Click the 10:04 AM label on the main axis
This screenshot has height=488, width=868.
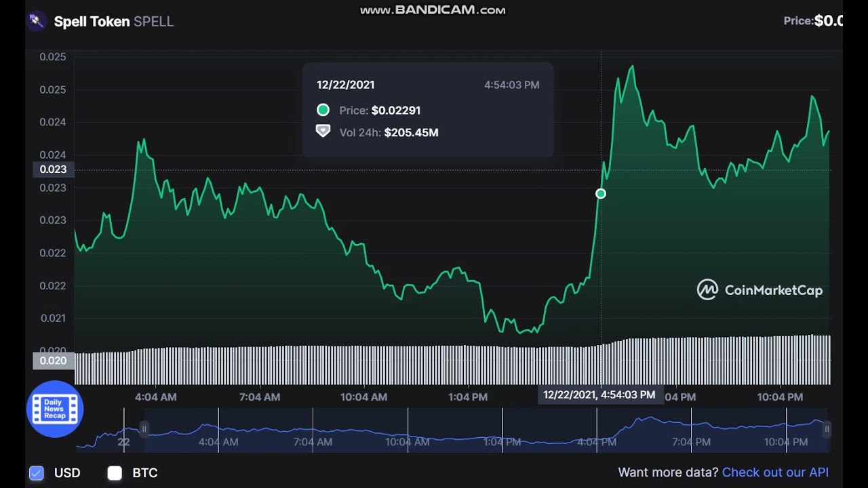click(x=364, y=397)
